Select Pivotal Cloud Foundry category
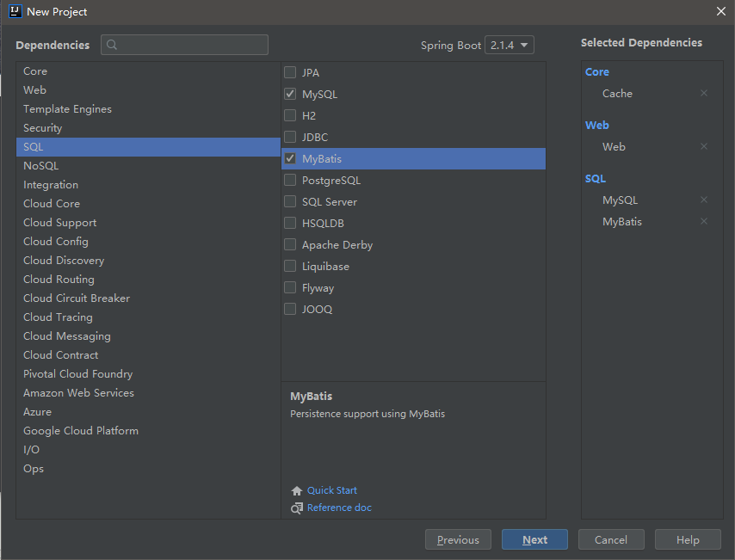Screen dimensions: 735x560 click(148, 374)
